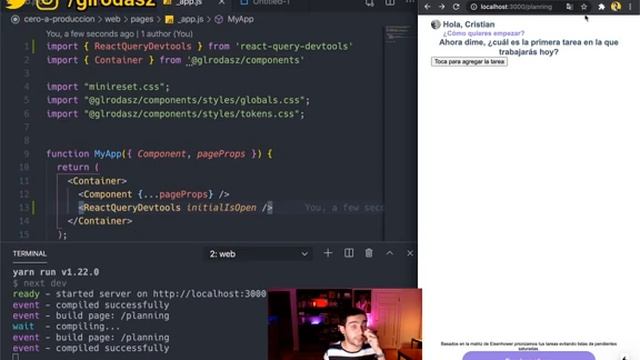Open the _app.js breadcrumb item

click(x=190, y=19)
